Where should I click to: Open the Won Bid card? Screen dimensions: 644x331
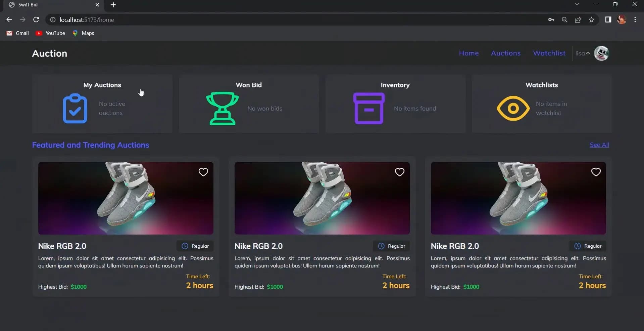point(249,104)
